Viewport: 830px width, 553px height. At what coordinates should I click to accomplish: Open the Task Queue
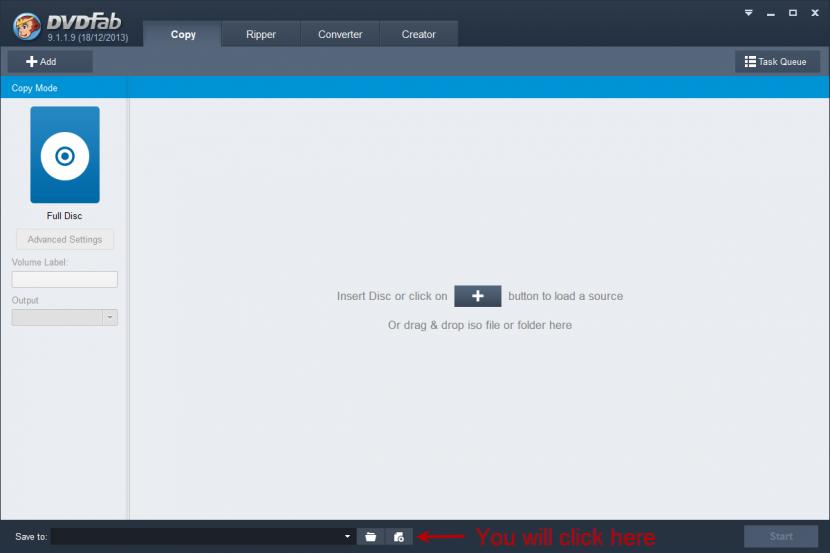pyautogui.click(x=777, y=61)
